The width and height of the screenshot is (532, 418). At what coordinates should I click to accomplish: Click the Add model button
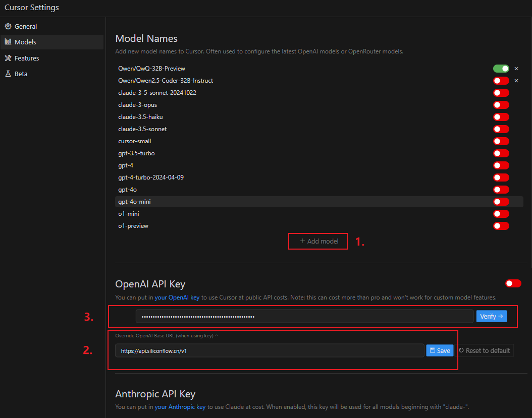[x=318, y=241]
